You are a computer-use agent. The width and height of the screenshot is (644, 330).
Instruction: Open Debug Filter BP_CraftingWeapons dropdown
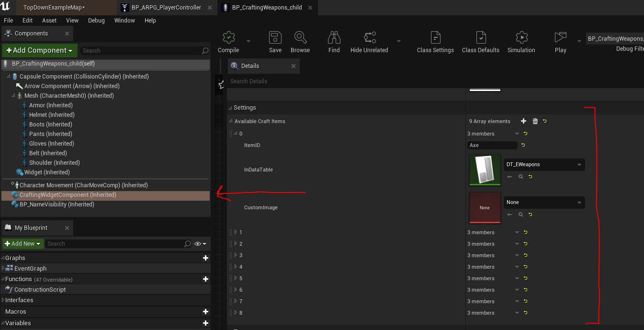point(615,38)
